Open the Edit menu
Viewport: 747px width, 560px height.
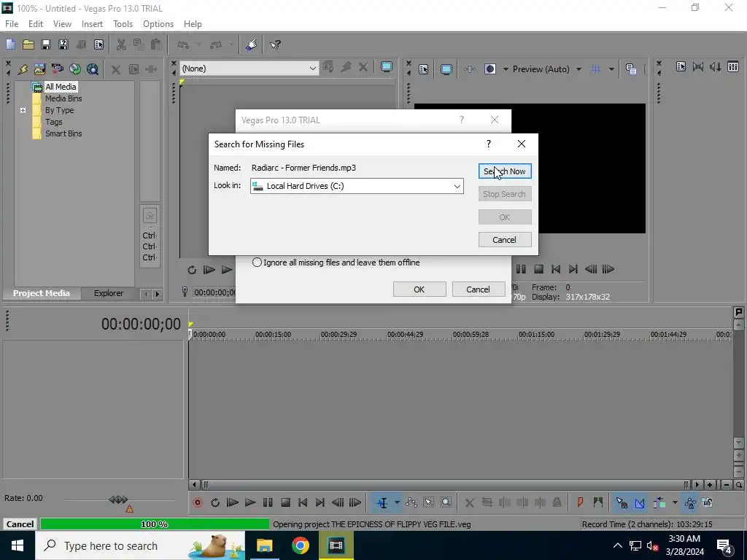36,24
